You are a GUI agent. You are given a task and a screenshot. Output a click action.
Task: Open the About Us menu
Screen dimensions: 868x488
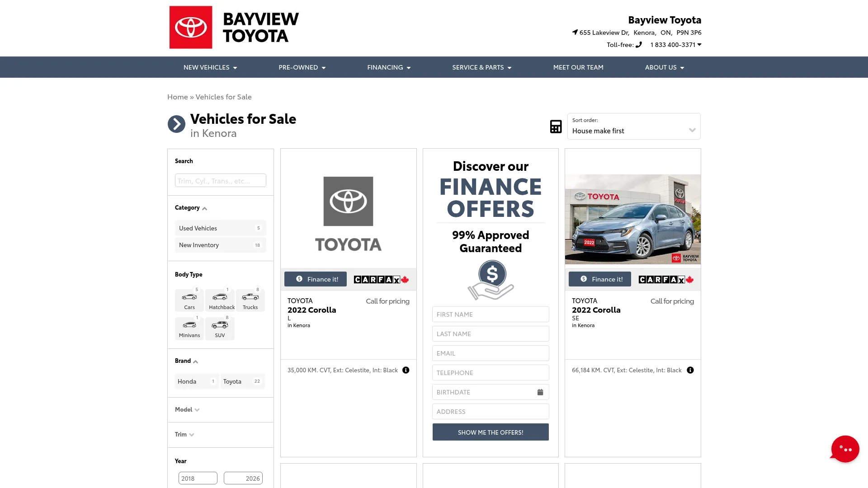(665, 67)
